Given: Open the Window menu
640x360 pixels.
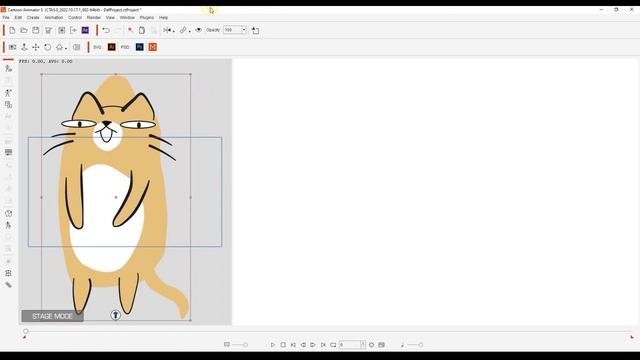Looking at the screenshot, I should [x=127, y=18].
